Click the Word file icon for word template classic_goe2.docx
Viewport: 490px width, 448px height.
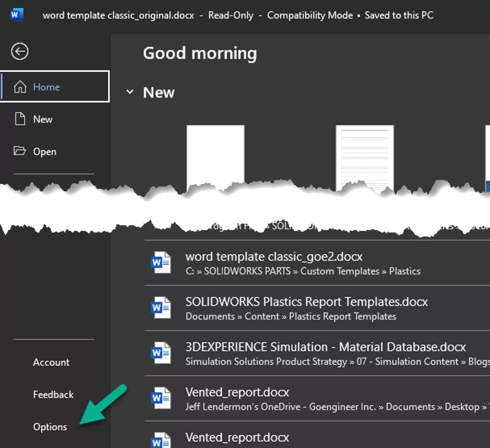161,262
